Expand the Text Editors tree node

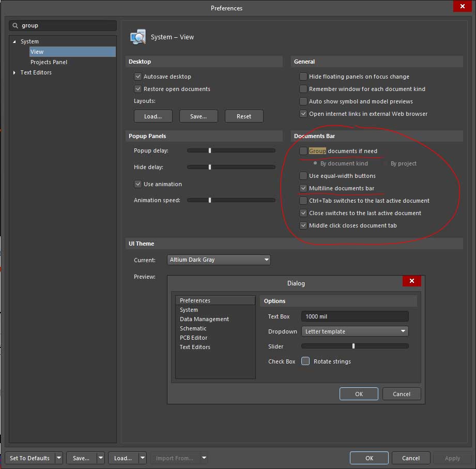coord(14,73)
